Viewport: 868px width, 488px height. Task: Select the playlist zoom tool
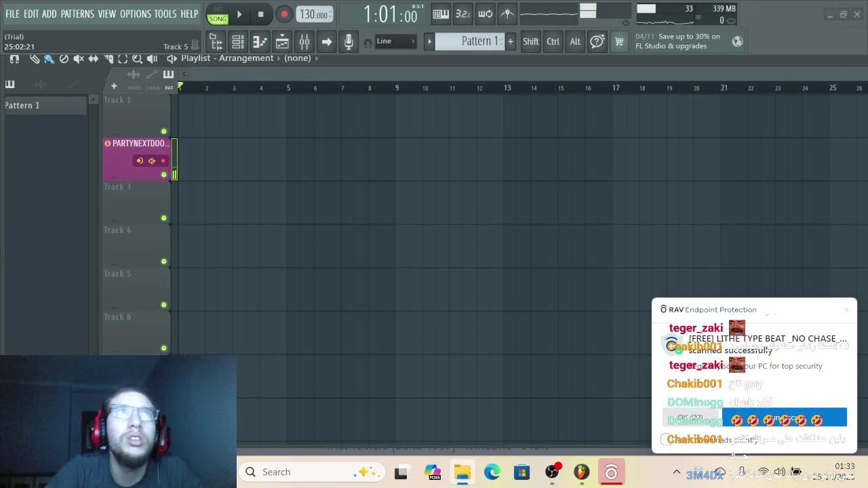[137, 59]
